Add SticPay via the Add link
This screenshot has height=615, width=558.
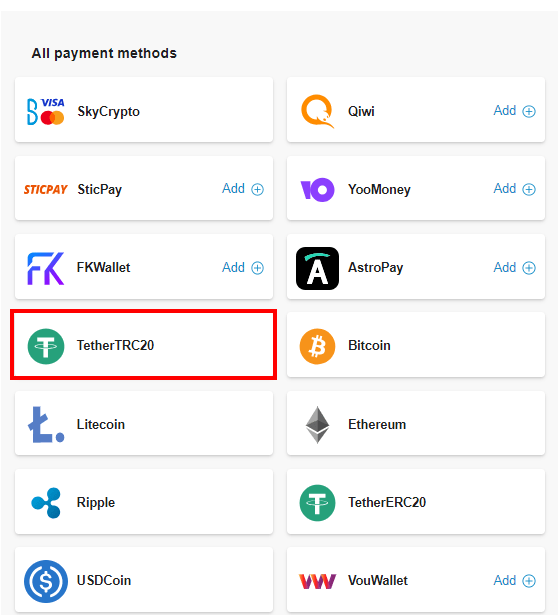[x=233, y=189]
